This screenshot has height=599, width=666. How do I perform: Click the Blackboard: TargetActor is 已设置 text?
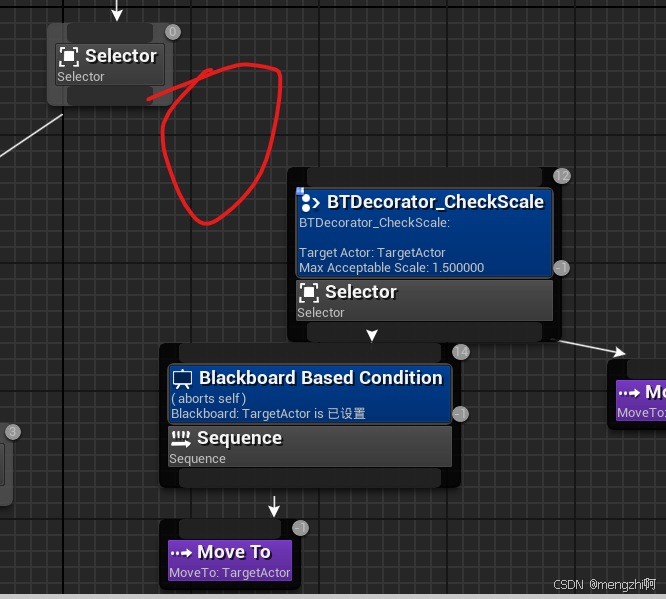[268, 413]
